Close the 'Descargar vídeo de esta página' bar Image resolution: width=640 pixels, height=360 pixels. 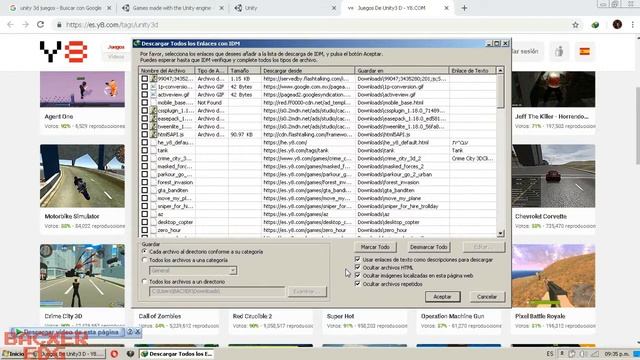pyautogui.click(x=138, y=332)
